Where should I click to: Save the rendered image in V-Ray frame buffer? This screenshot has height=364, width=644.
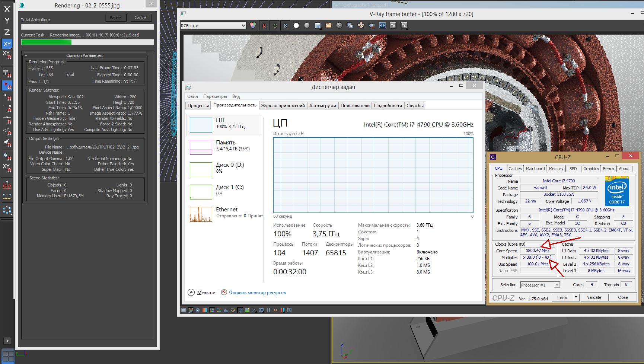(x=318, y=26)
